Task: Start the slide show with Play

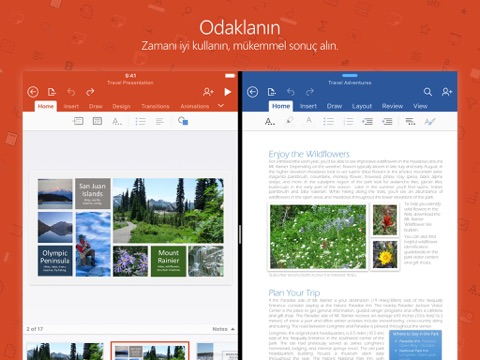Action: (228, 92)
